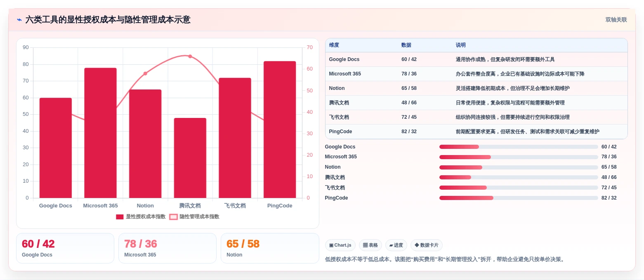Click the progress list label 飞书文档

pos(335,188)
